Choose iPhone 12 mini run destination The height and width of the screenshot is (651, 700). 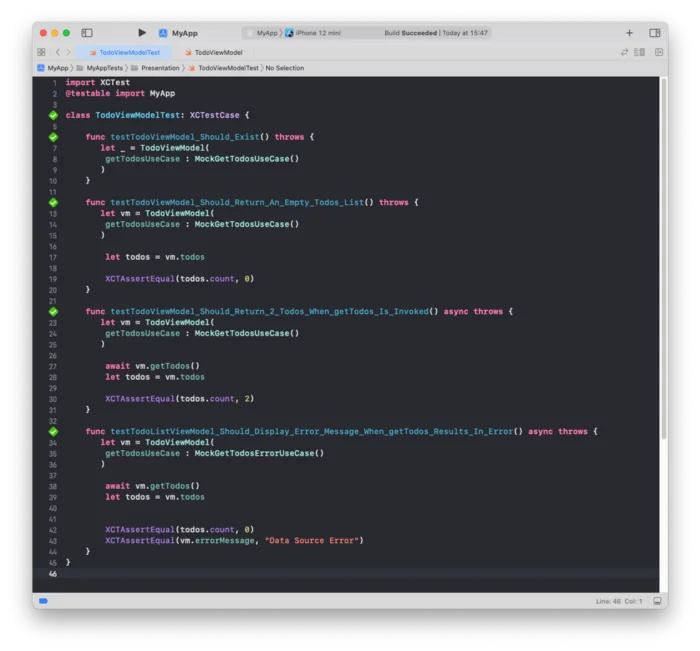[312, 33]
